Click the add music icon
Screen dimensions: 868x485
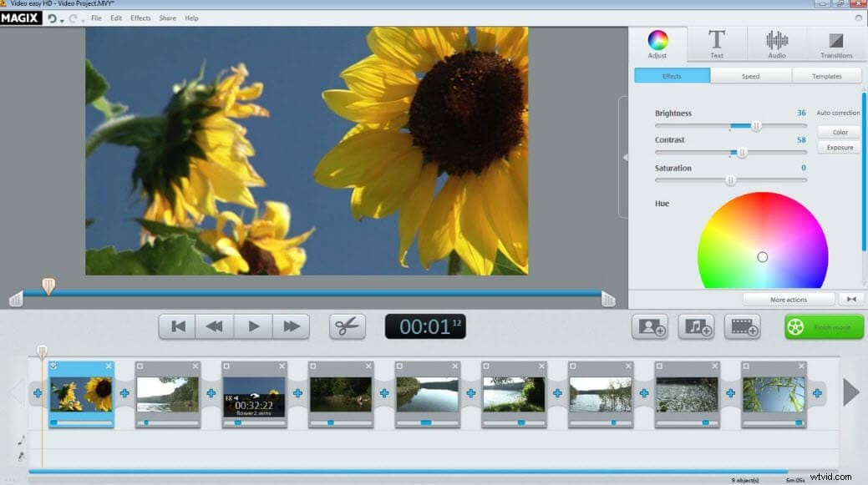click(696, 326)
